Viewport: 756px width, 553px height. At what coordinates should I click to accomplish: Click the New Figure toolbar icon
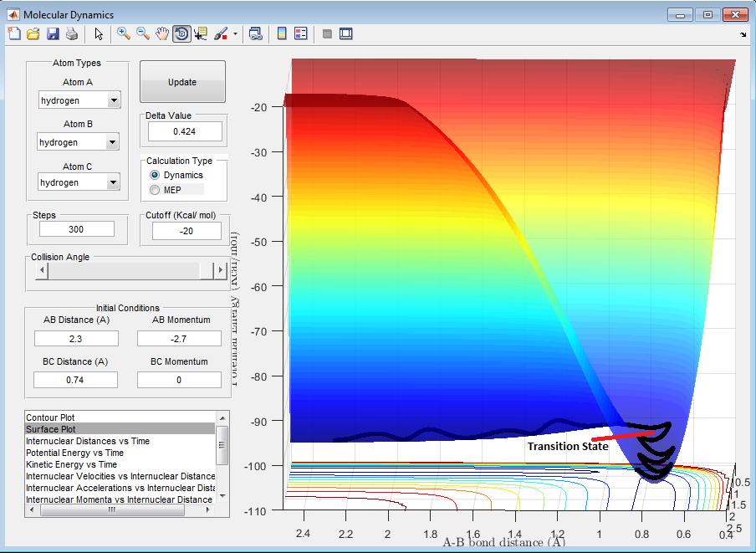(x=14, y=33)
